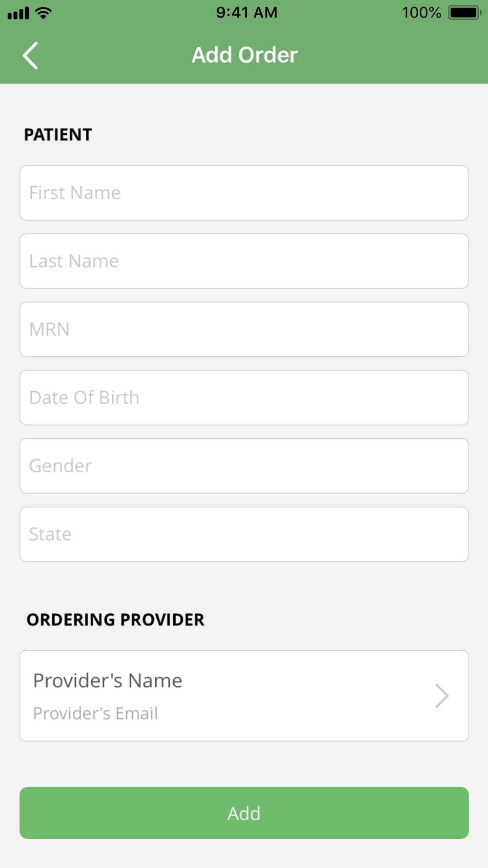Tap the green Add button

point(244,813)
